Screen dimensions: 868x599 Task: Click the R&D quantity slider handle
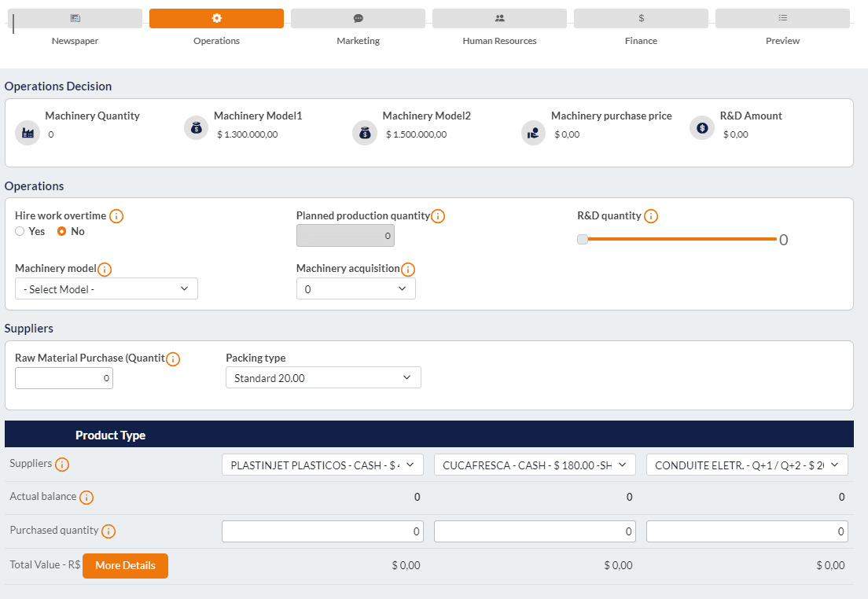(x=583, y=240)
